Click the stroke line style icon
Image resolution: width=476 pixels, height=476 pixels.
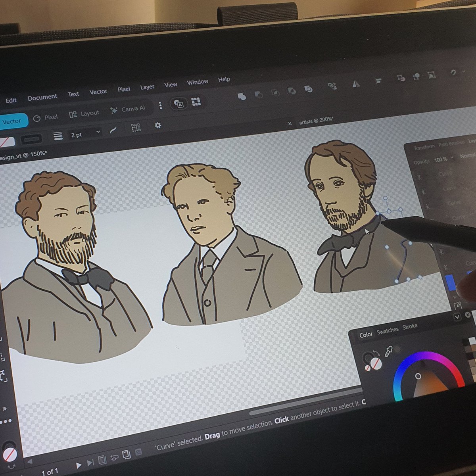coord(58,136)
